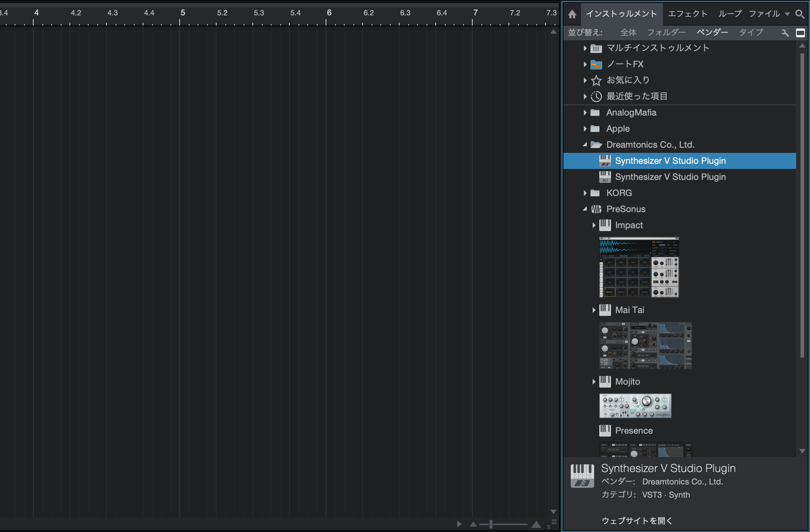Switch to ループ tab

click(730, 14)
